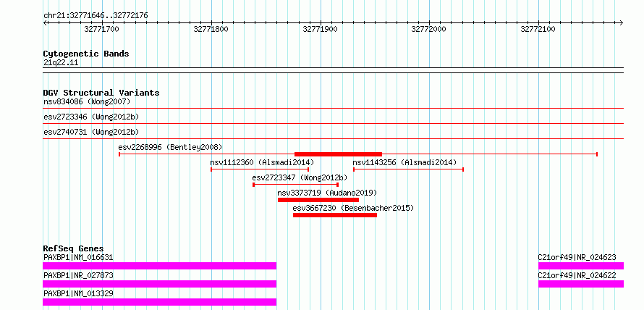Select the thin red span of nsv1112360
The height and width of the screenshot is (310, 644).
point(260,169)
